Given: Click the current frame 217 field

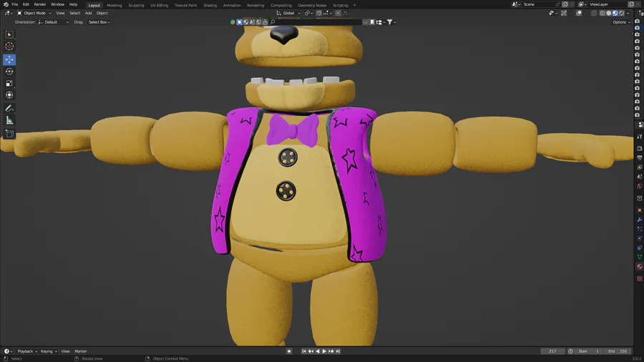Looking at the screenshot, I should tap(552, 351).
